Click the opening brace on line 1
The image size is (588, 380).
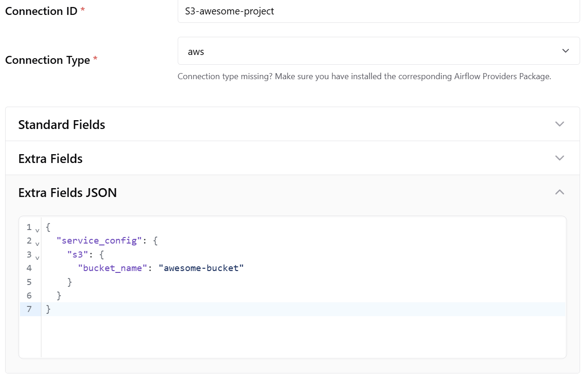pyautogui.click(x=48, y=227)
